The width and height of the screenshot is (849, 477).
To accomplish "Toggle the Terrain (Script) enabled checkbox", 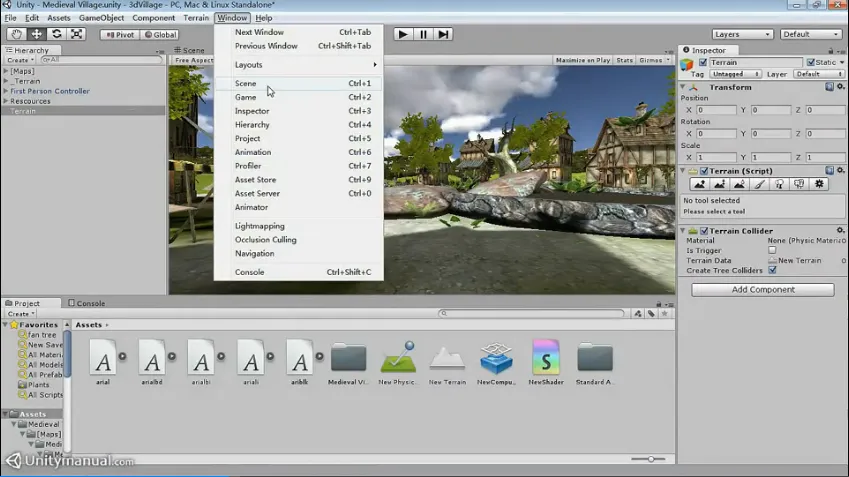I will point(704,171).
